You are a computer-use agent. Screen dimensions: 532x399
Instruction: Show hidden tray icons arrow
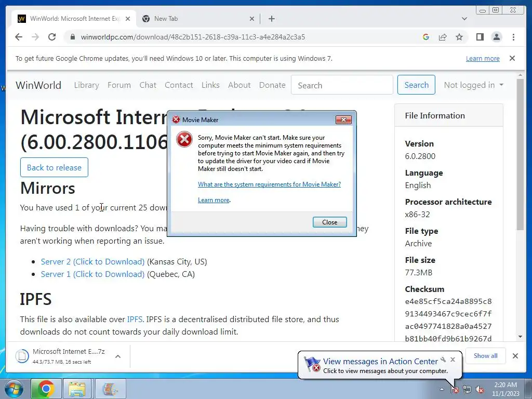pyautogui.click(x=442, y=389)
